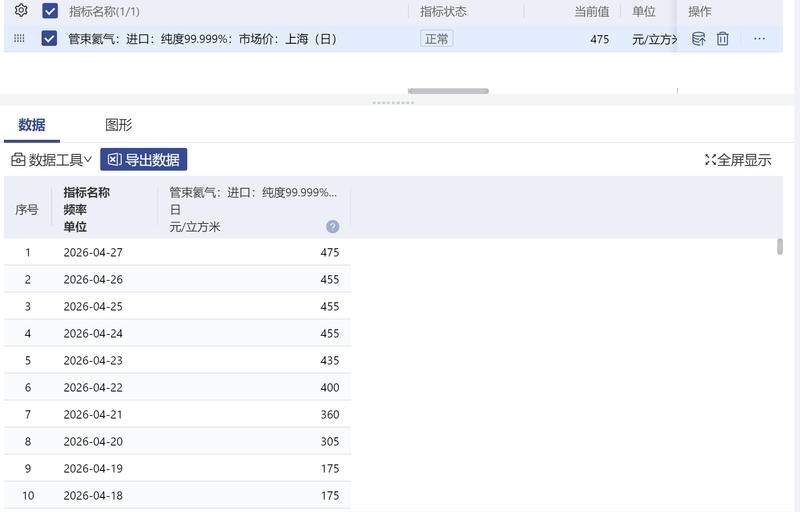Click the toolbox icon next to 数据工具
The height and width of the screenshot is (512, 800).
tap(18, 160)
